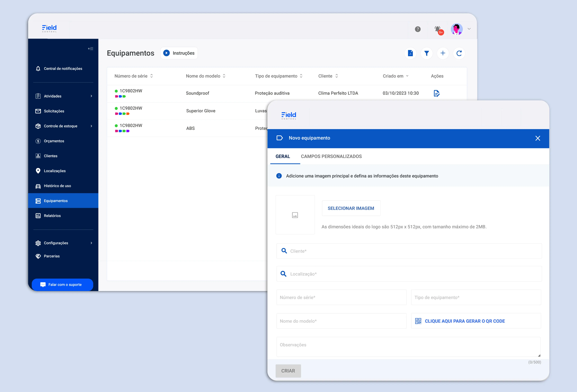577x392 pixels.
Task: Open the filter funnel icon
Action: pos(427,53)
